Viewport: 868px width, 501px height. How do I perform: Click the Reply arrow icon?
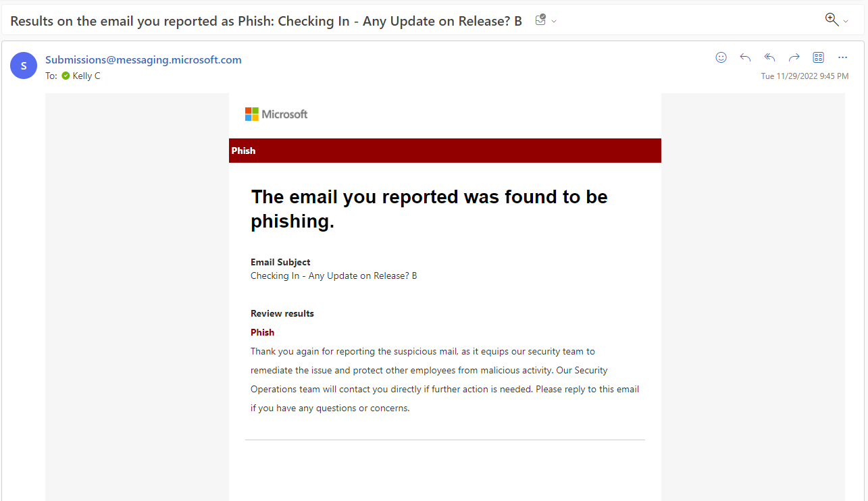745,57
